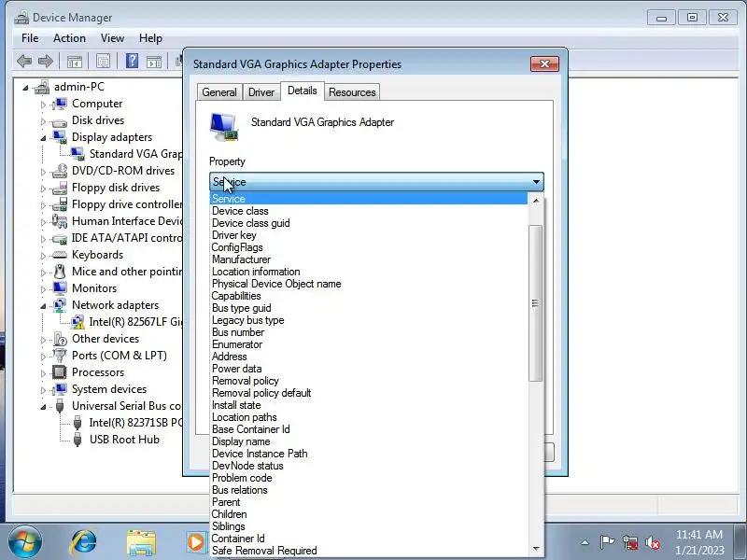Click the Human Interface Devices icon
The width and height of the screenshot is (747, 560).
pyautogui.click(x=60, y=221)
